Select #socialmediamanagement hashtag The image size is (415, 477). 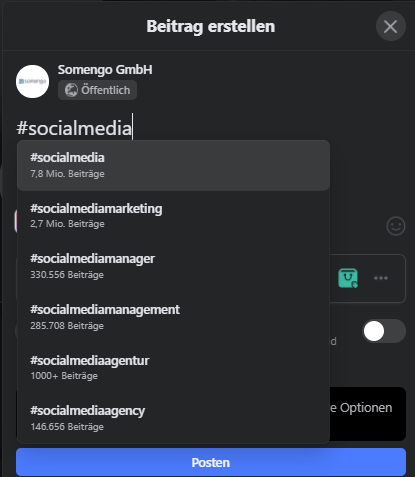point(173,317)
